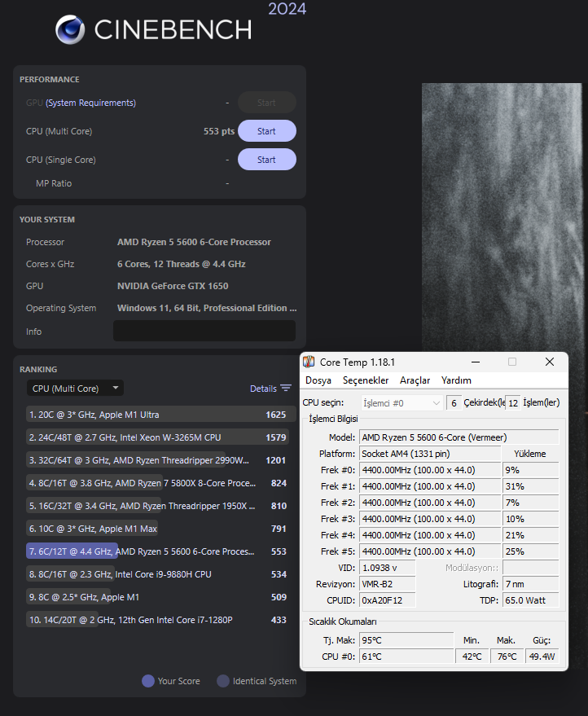The image size is (588, 716).
Task: Click the Revizyon value VMR-B2
Action: click(x=387, y=584)
